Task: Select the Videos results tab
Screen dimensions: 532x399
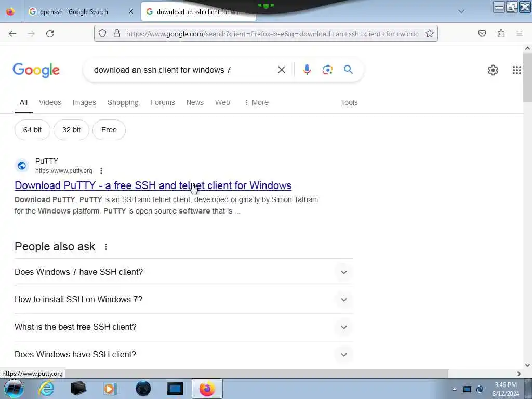Action: (x=50, y=102)
